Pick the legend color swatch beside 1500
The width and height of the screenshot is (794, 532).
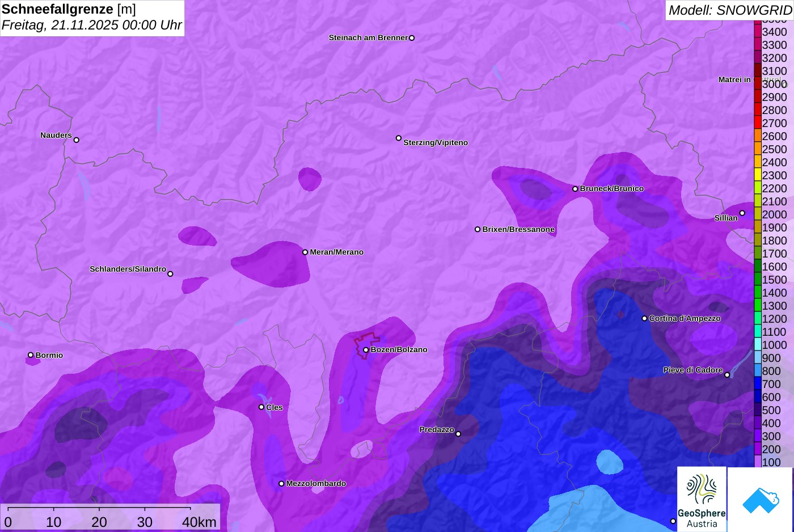pyautogui.click(x=758, y=280)
